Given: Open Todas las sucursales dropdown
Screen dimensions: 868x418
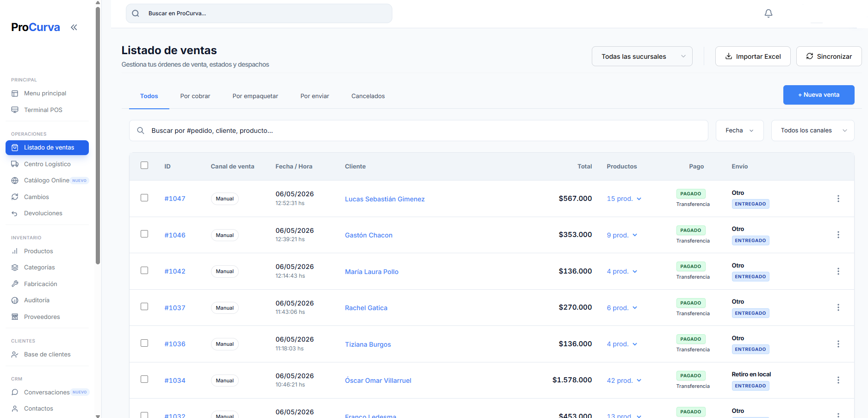Looking at the screenshot, I should coord(642,56).
